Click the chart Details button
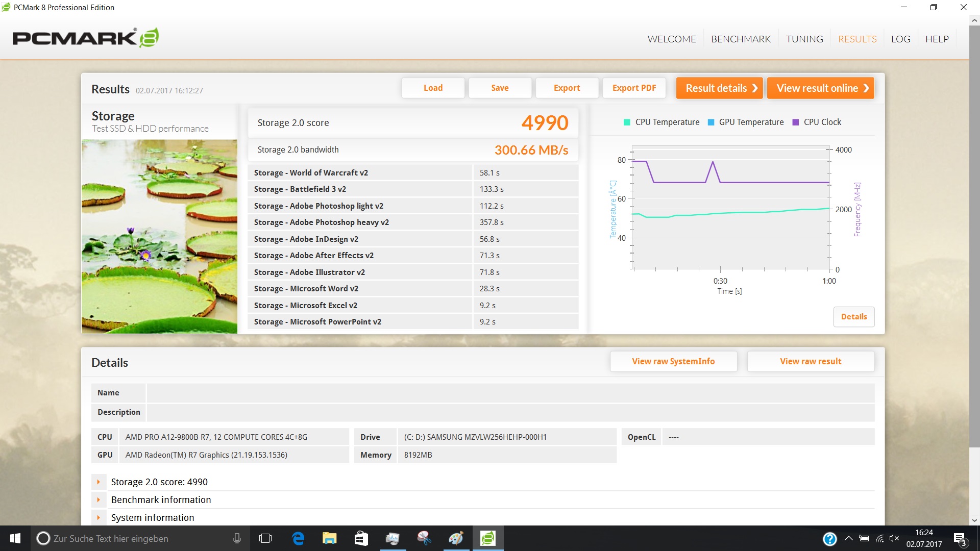The width and height of the screenshot is (980, 551). 854,316
